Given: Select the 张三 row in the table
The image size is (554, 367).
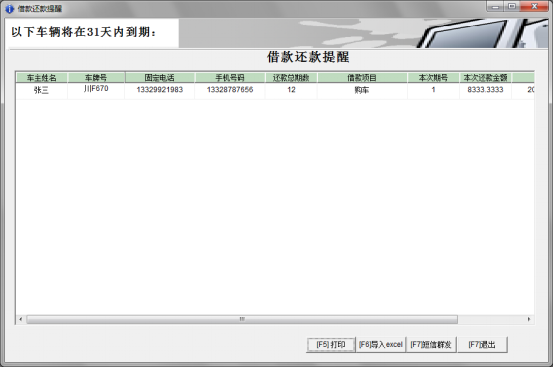Looking at the screenshot, I should pos(275,91).
